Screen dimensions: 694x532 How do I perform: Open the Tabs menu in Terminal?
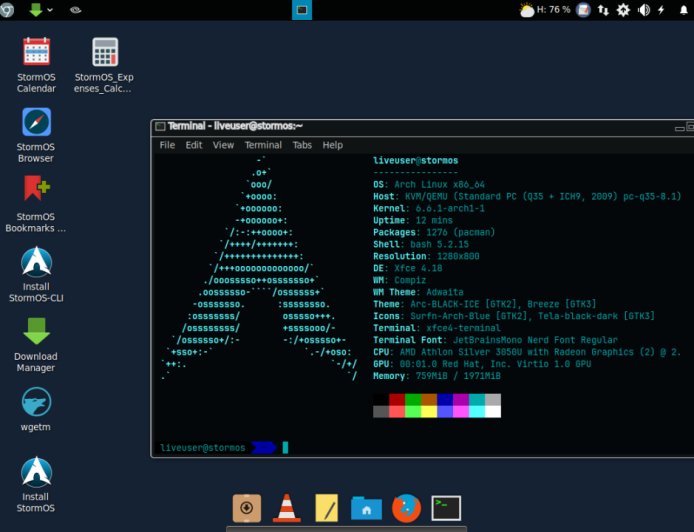tap(302, 145)
